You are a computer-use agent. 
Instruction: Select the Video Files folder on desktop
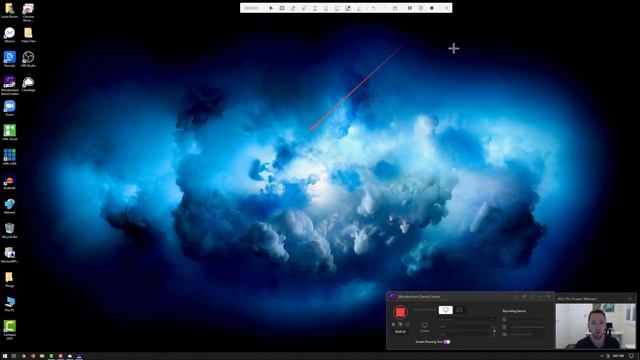click(x=28, y=35)
